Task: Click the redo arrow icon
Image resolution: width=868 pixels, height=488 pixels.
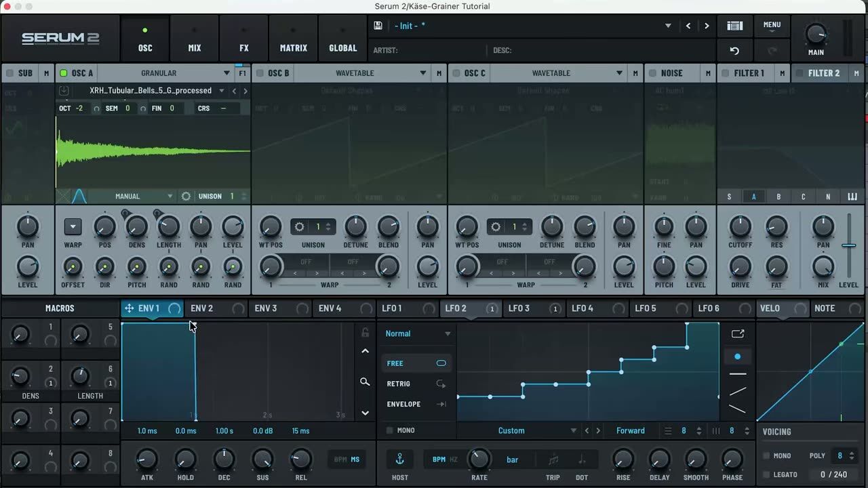Action: (x=772, y=50)
